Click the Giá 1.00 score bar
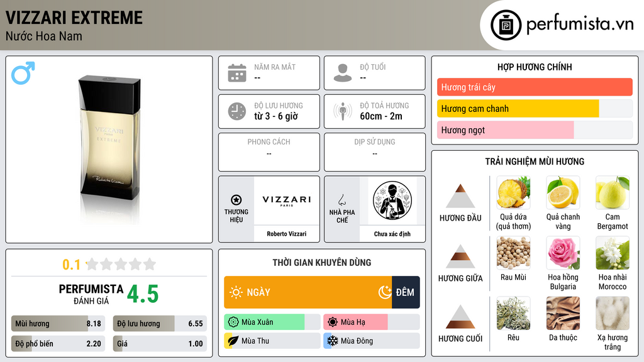This screenshot has width=644, height=362. [x=160, y=344]
